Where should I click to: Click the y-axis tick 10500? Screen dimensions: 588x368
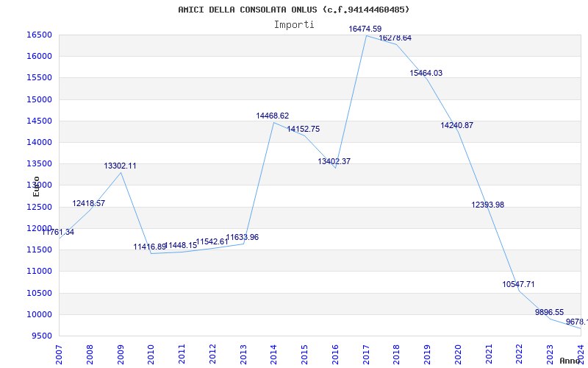click(x=39, y=293)
